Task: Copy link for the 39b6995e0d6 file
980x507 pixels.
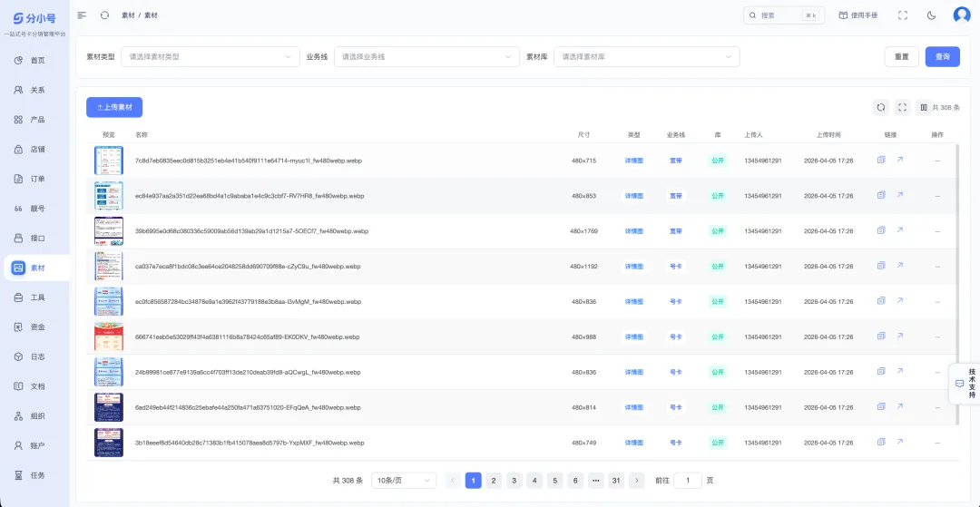Action: 880,230
